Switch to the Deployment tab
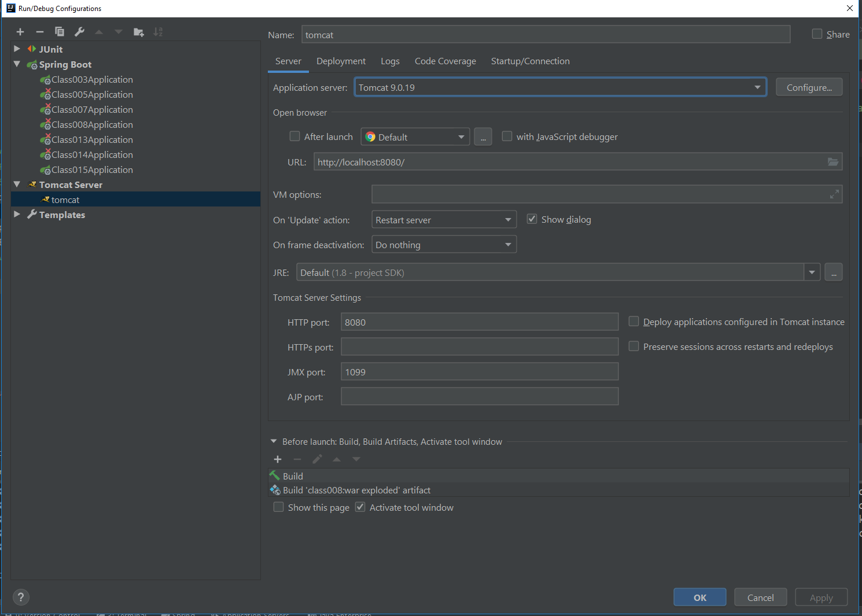The width and height of the screenshot is (862, 616). (341, 61)
